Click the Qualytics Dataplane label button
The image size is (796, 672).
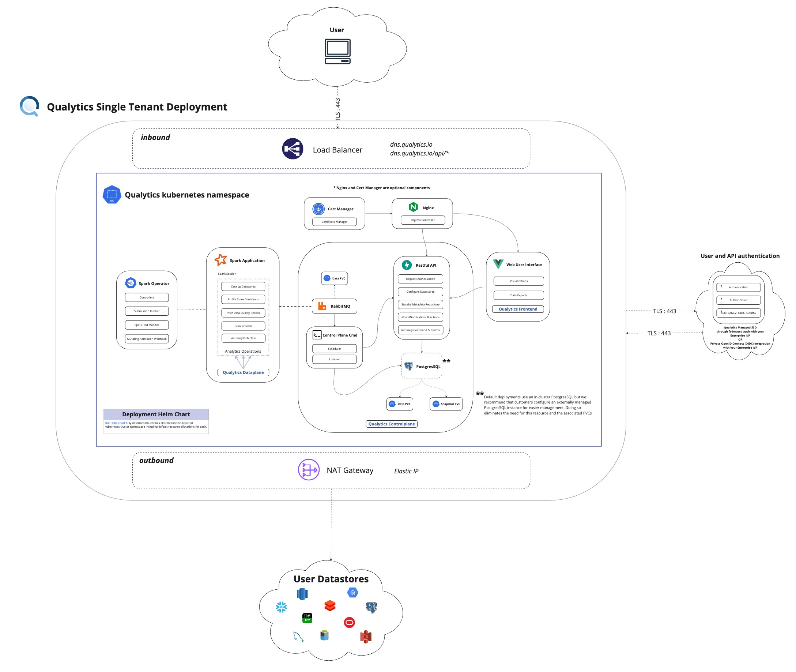click(243, 372)
